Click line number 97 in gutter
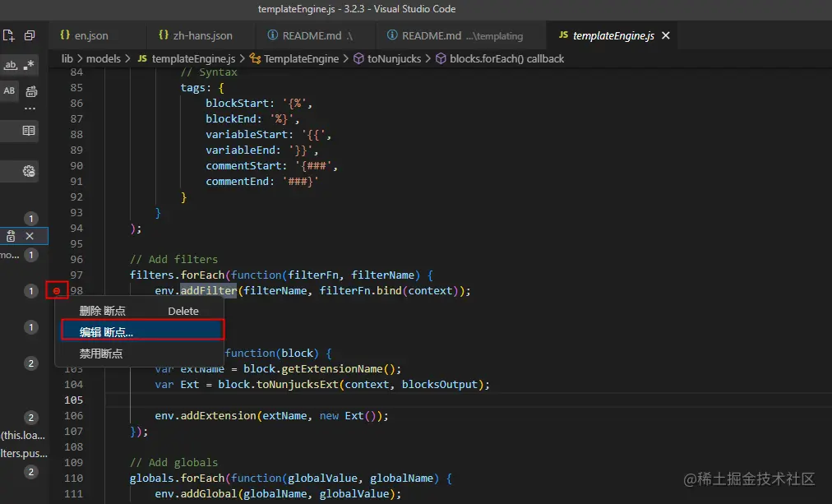832x504 pixels. click(x=76, y=275)
